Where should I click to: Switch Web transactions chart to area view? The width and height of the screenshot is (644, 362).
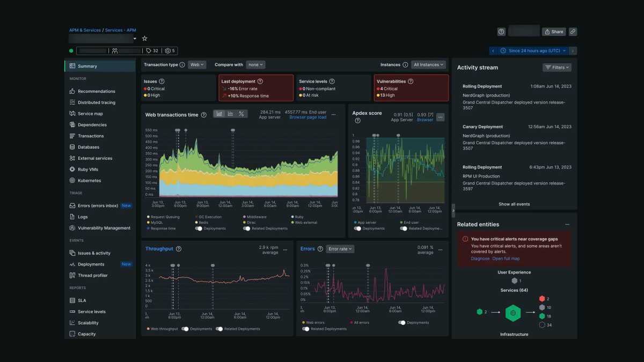[x=219, y=114]
